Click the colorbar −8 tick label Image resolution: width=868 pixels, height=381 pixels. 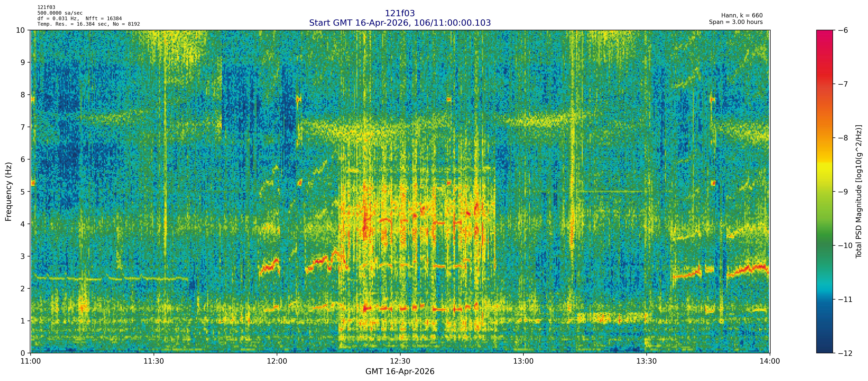[x=843, y=138]
